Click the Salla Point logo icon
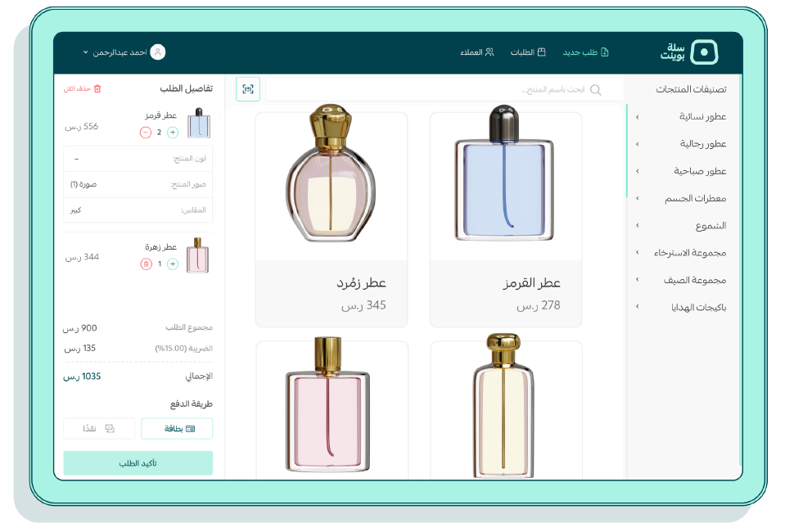Viewport: 785px width, 532px height. 704,52
